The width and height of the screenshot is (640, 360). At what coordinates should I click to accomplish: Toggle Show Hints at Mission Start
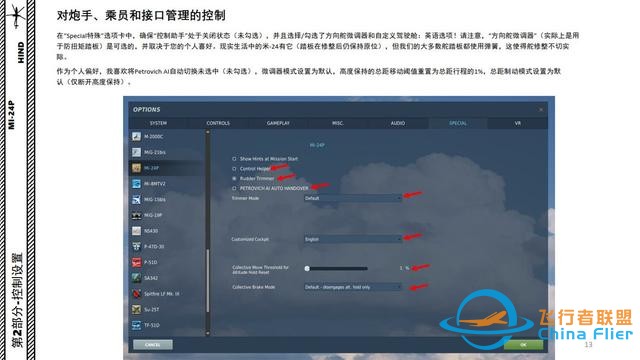[x=234, y=159]
